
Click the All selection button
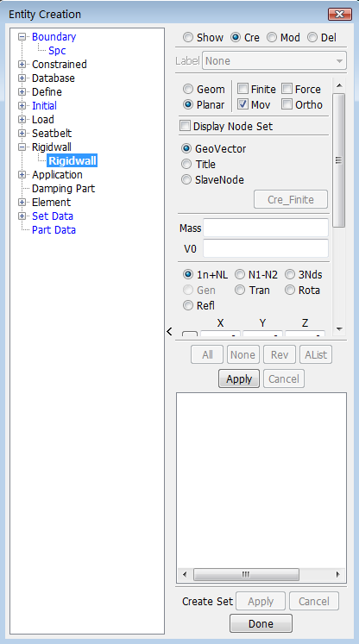tap(207, 354)
